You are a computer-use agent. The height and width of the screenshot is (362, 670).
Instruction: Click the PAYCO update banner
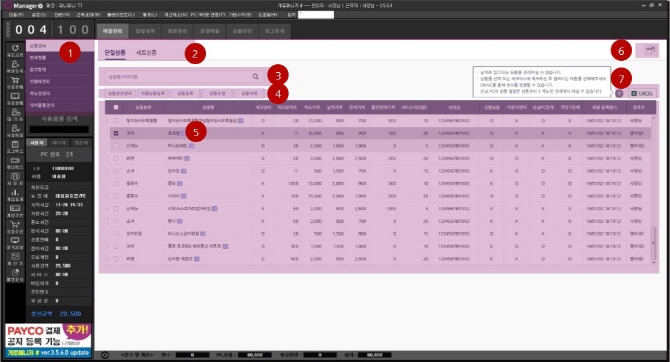[x=48, y=341]
